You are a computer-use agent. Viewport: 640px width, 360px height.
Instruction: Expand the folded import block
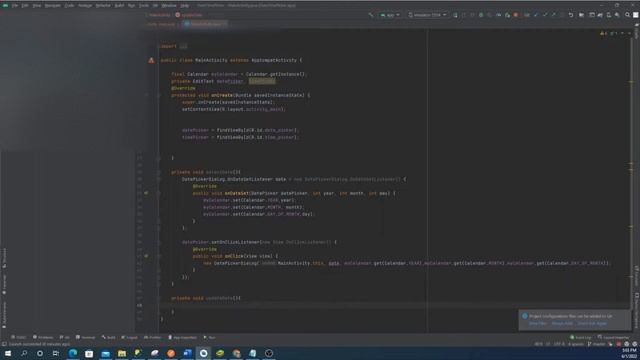pos(183,46)
